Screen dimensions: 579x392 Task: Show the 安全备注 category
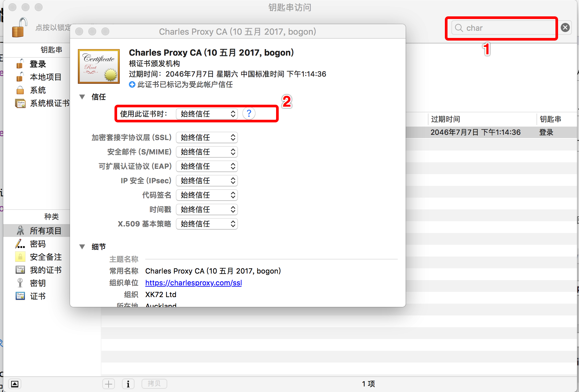tap(45, 257)
